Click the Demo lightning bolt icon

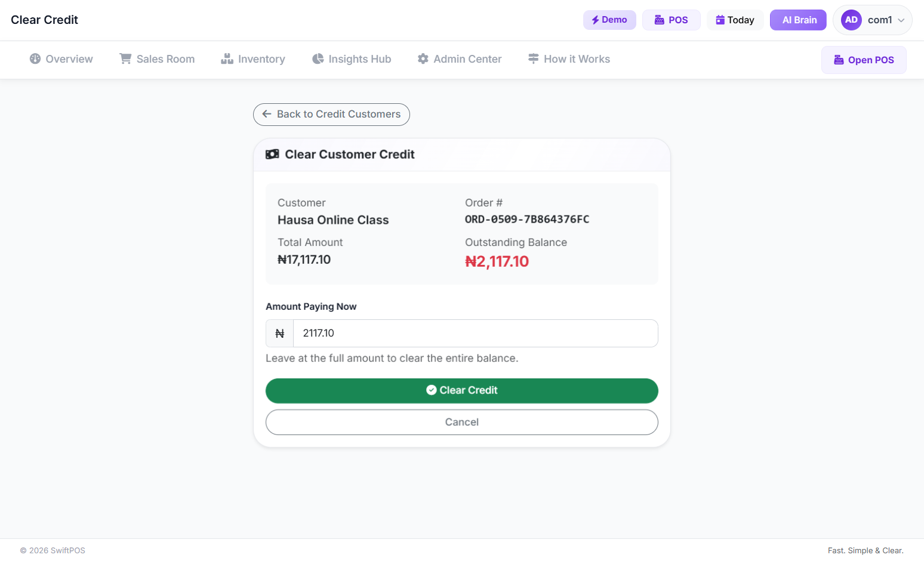[x=595, y=20]
